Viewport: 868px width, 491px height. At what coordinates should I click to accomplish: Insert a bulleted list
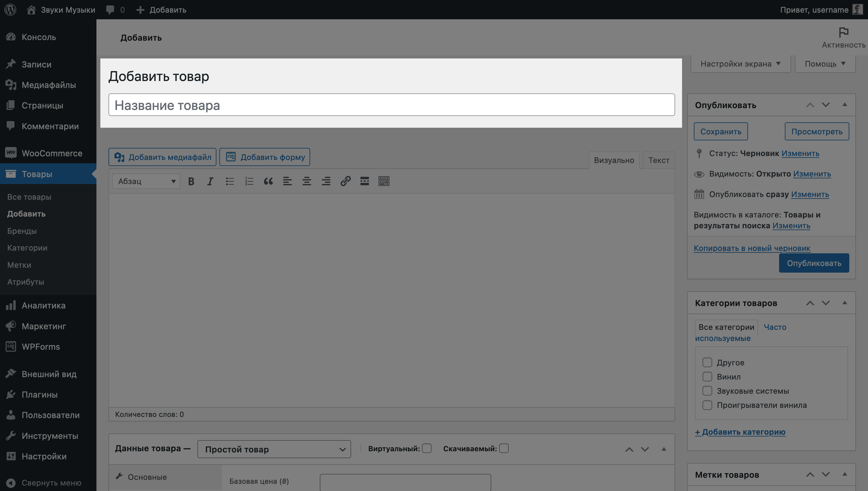click(230, 181)
